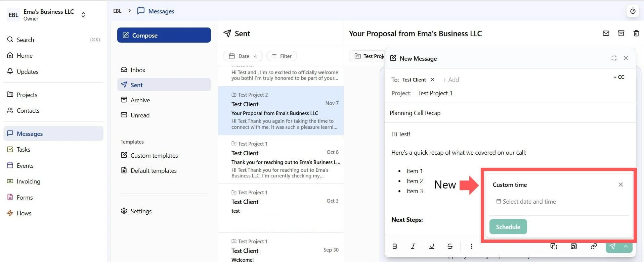Click the Schedule button
The image size is (644, 262).
tap(508, 227)
